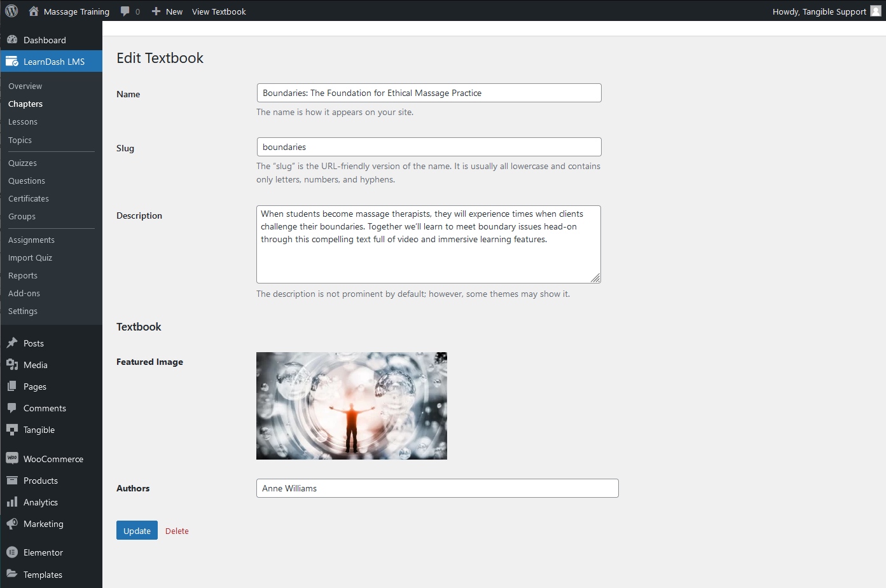
Task: Click the home icon beside Massage Training
Action: coord(34,11)
